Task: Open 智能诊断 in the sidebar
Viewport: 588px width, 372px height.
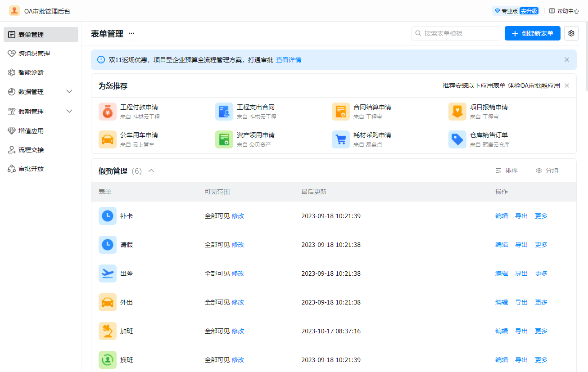Action: 41,72
